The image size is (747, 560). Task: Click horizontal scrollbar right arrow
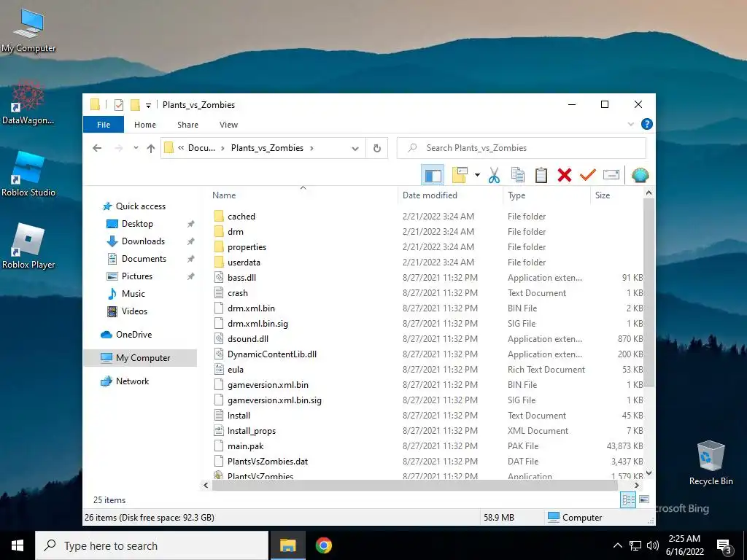(637, 485)
